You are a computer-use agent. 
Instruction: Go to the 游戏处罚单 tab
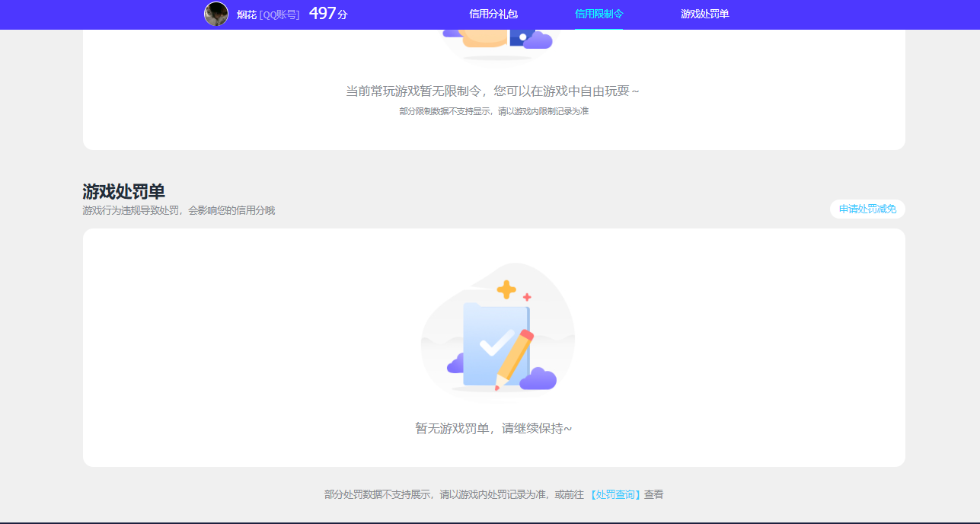click(x=705, y=14)
